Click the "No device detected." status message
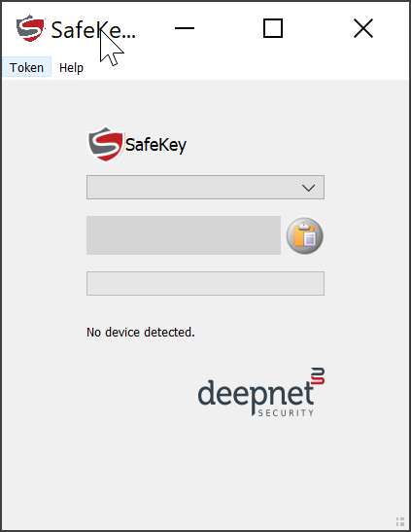Viewport: 411px width, 532px height. pos(141,333)
